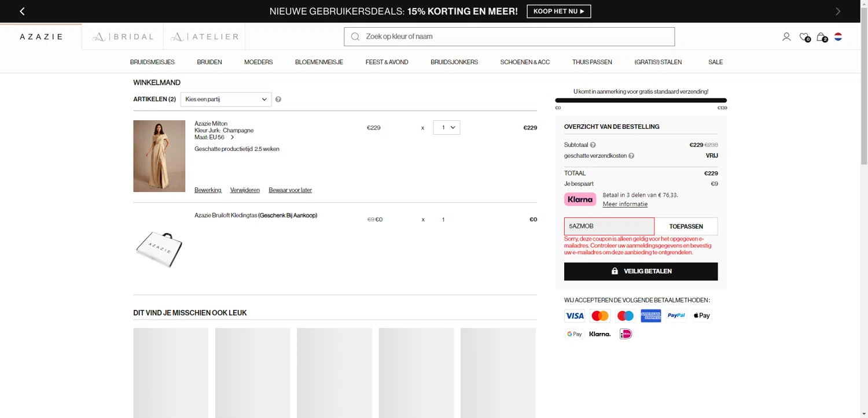The width and height of the screenshot is (868, 418).
Task: Open SCHOENEN & ACC menu
Action: [x=525, y=62]
